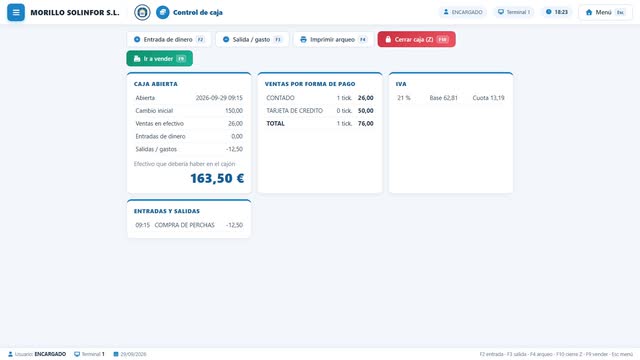
Task: Select the Cambio inicial 150,00 value
Action: 234,111
